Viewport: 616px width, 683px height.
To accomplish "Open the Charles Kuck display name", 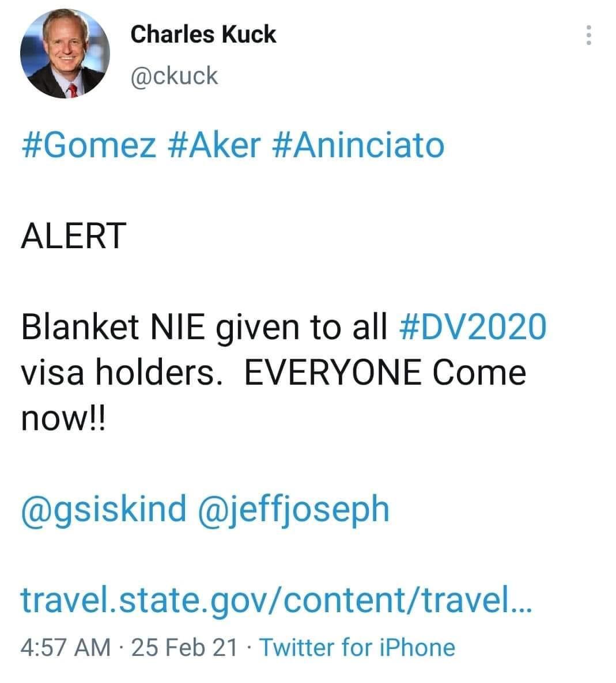I will pyautogui.click(x=203, y=35).
